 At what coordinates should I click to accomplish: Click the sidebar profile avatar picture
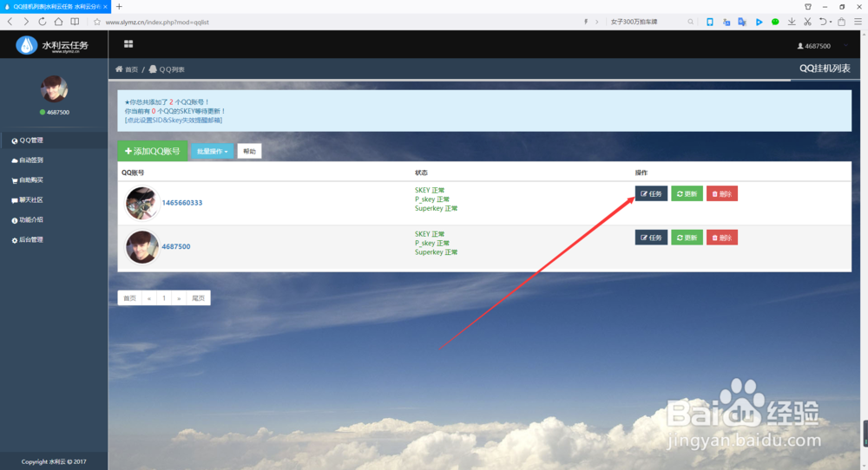pyautogui.click(x=54, y=88)
